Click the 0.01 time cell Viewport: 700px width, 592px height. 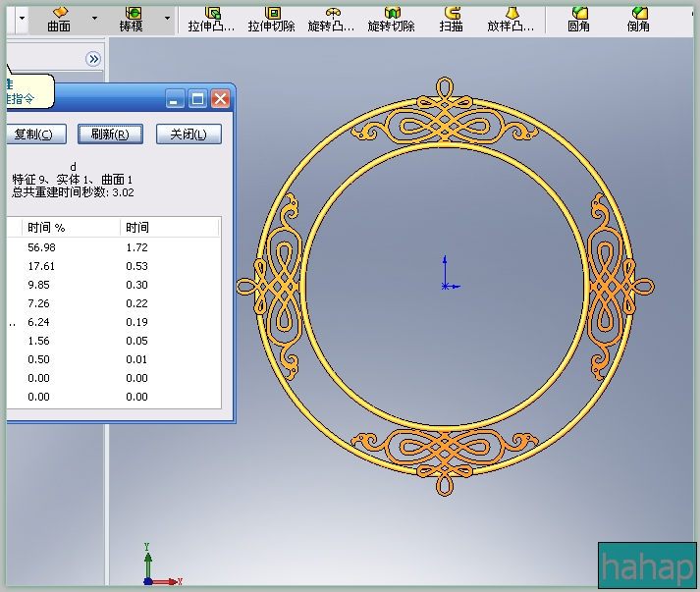point(136,359)
